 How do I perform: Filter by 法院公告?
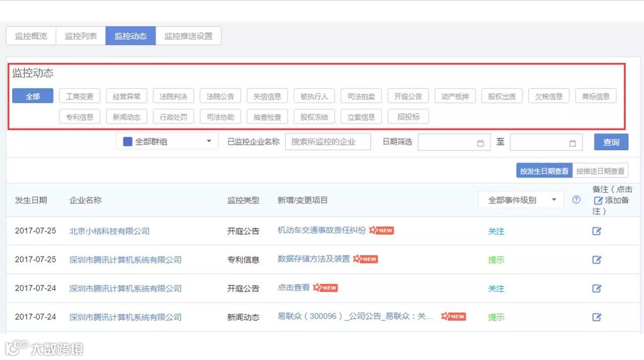(x=220, y=96)
